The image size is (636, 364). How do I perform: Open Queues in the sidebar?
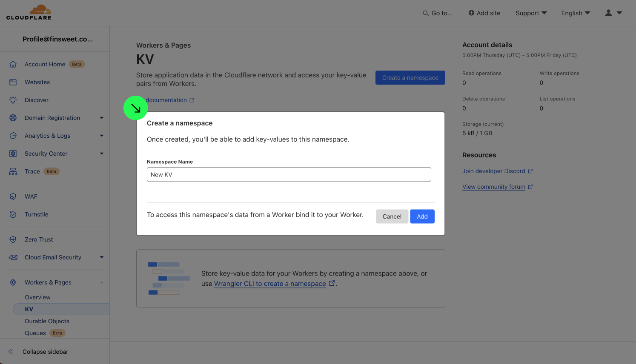pyautogui.click(x=35, y=333)
